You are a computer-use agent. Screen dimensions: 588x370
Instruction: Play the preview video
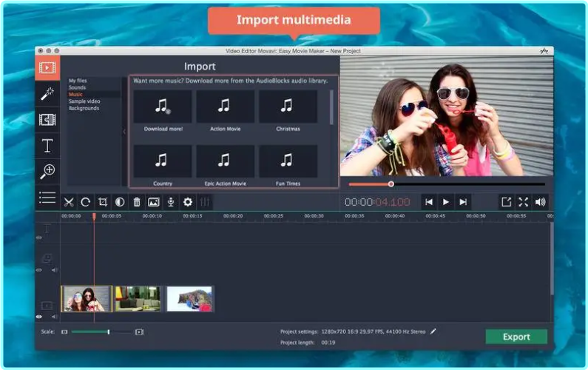446,202
